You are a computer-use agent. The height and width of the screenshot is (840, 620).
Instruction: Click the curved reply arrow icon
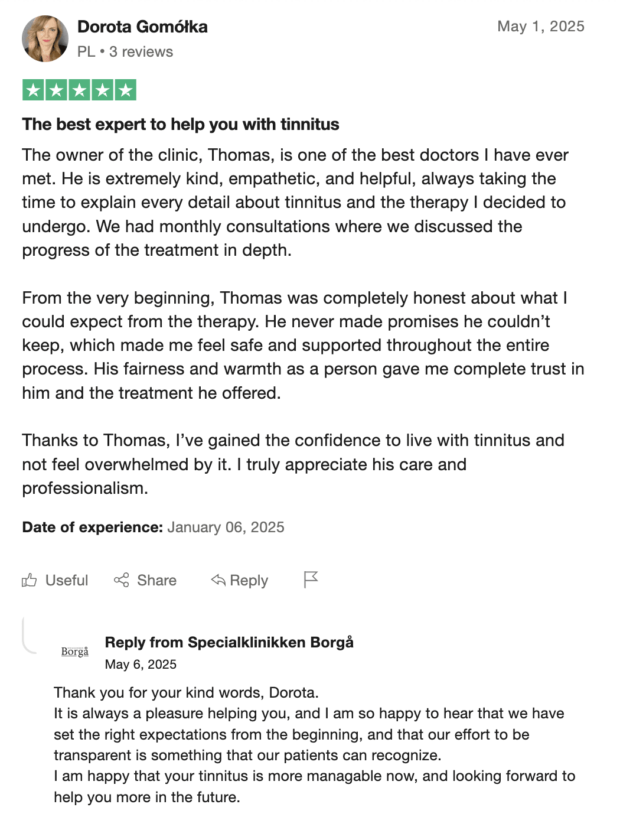click(218, 580)
